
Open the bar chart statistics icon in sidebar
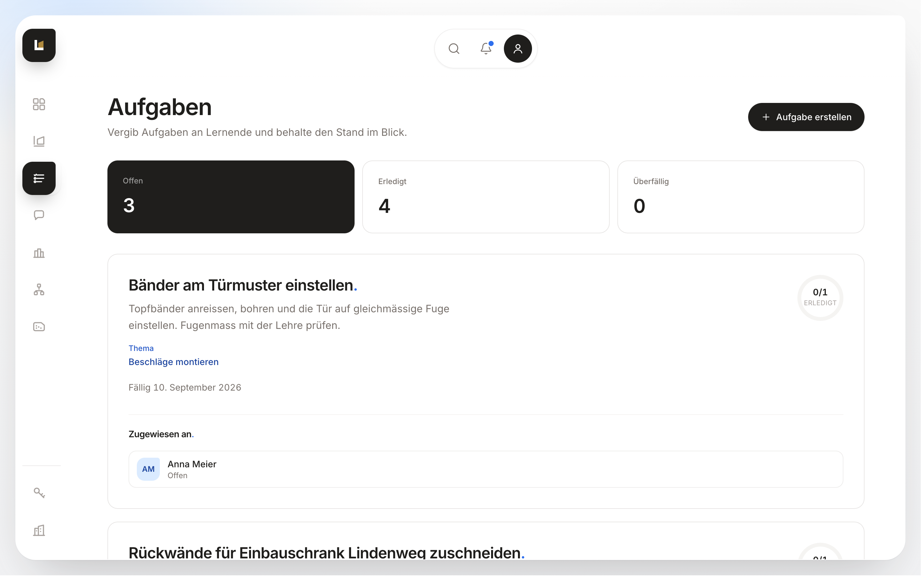click(x=39, y=253)
